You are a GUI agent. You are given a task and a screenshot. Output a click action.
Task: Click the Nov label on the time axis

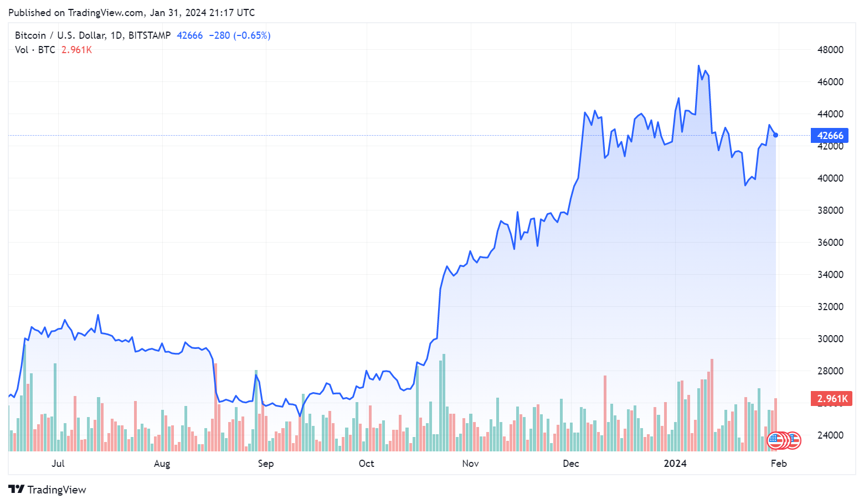coord(470,464)
